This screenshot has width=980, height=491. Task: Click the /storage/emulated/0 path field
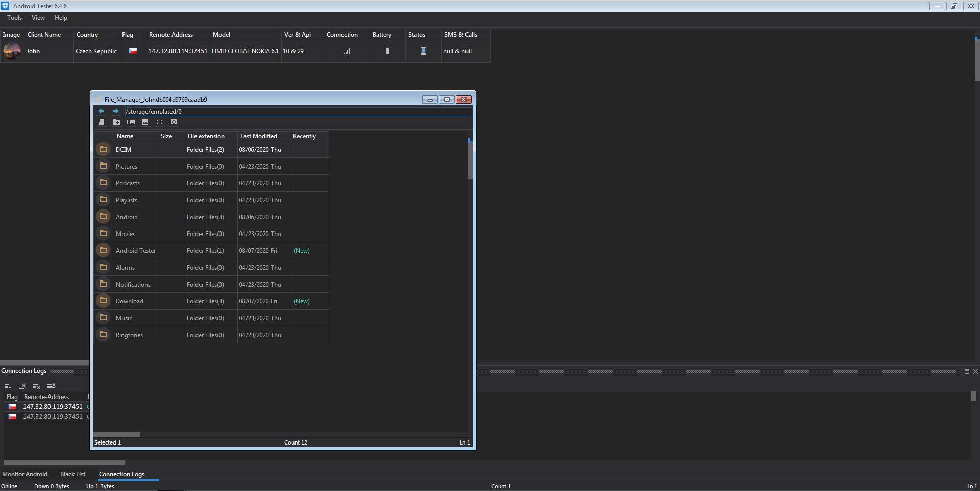(298, 111)
